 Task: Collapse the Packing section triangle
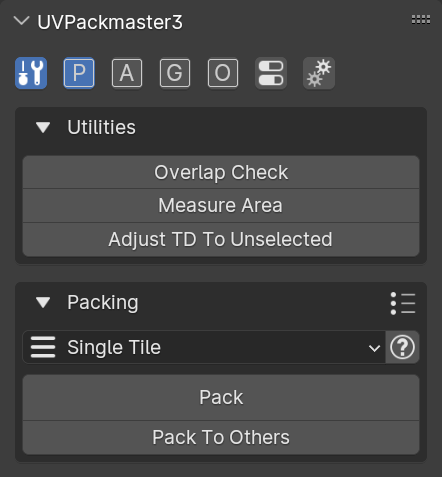click(43, 302)
